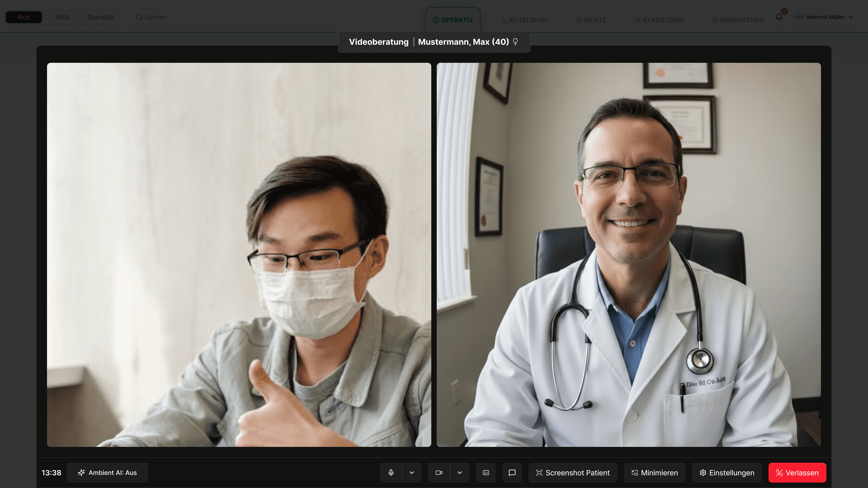Viewport: 868px width, 488px height.
Task: Open the Statistiken tab
Action: click(659, 20)
